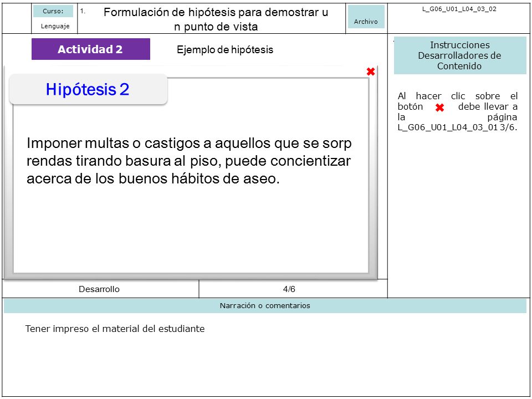
Task: Click the note Tener impreso el material del estudiante
Action: coord(115,329)
